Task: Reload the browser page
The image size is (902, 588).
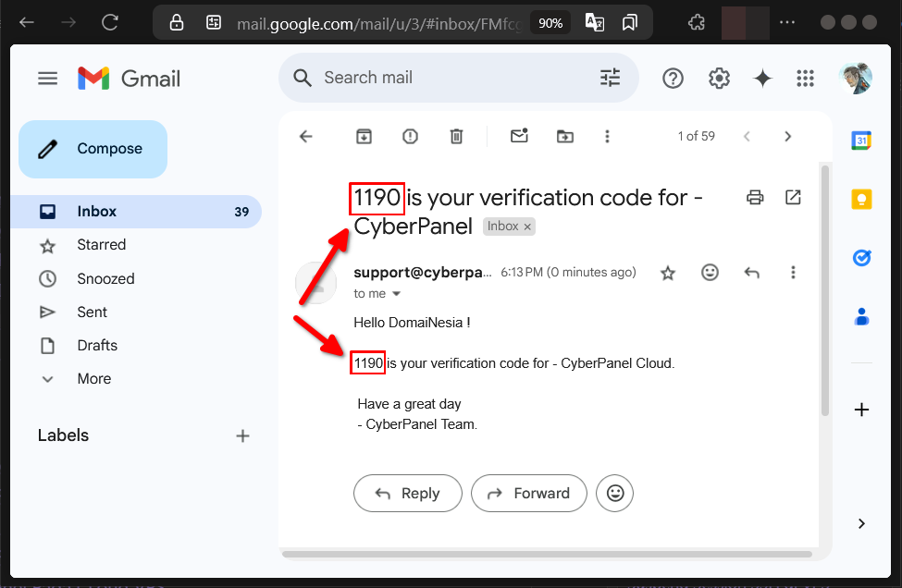Action: 110,22
